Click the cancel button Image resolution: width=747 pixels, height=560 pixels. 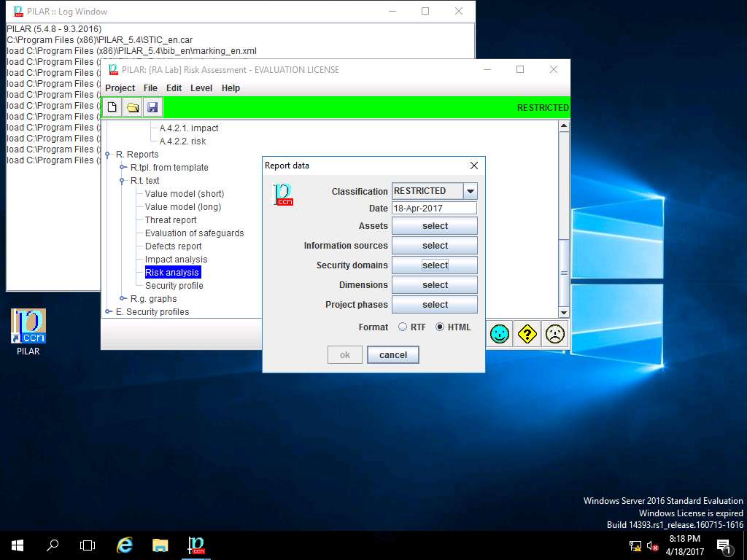point(393,355)
